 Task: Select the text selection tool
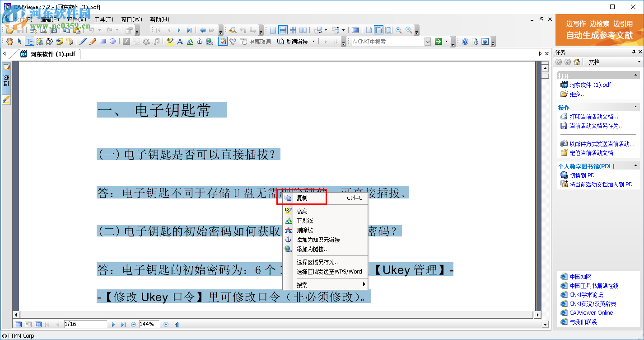(x=29, y=42)
